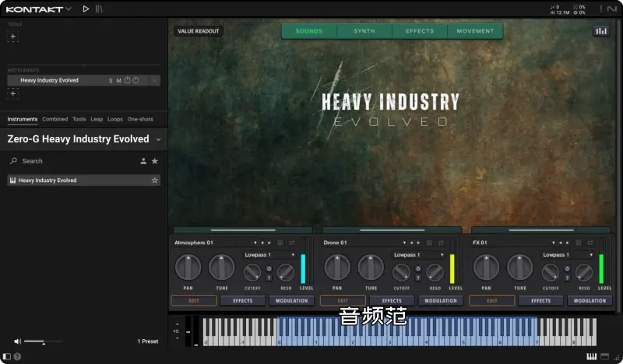Click the Native Instruments logo icon

pos(611,9)
